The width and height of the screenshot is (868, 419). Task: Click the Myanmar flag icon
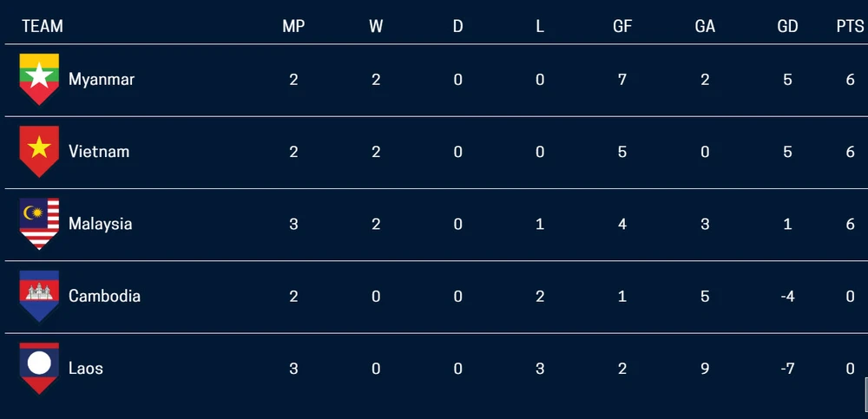[39, 79]
